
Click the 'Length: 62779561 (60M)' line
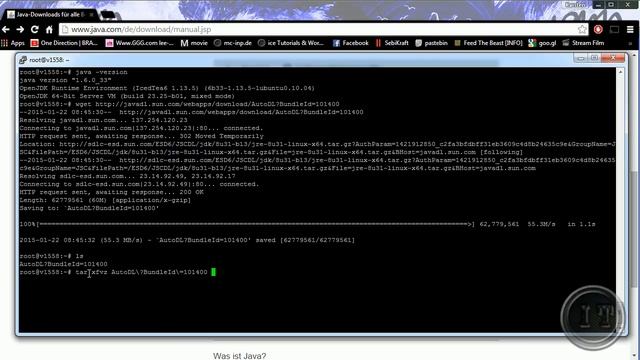tap(105, 200)
